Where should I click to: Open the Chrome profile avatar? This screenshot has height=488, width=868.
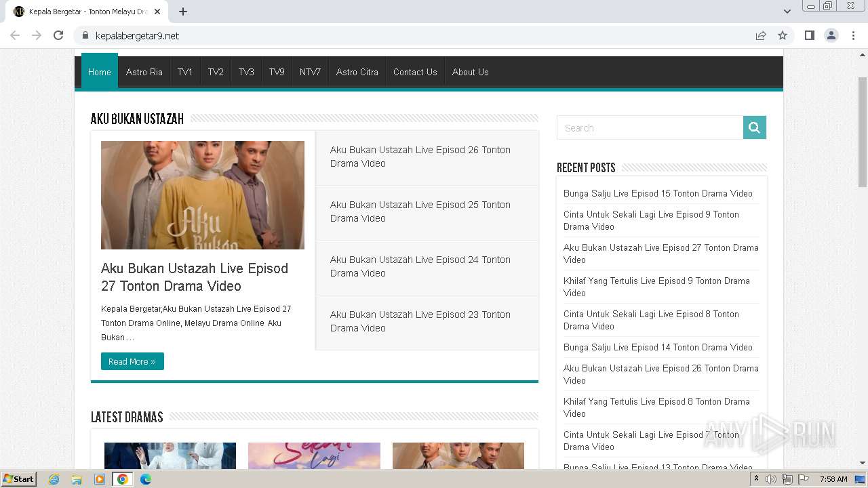(831, 35)
